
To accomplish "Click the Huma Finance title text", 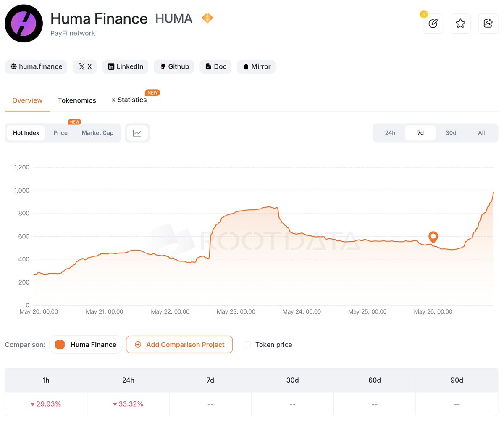I will click(x=99, y=18).
